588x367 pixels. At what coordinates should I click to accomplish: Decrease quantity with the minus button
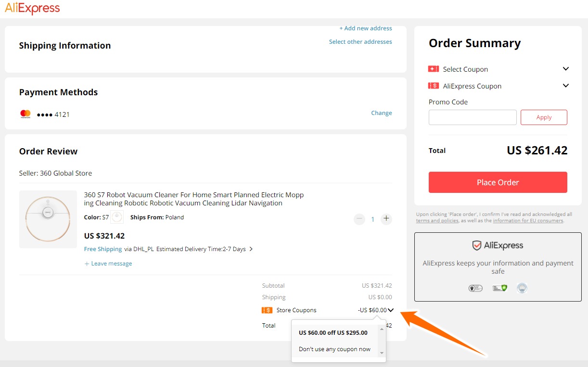tap(359, 219)
